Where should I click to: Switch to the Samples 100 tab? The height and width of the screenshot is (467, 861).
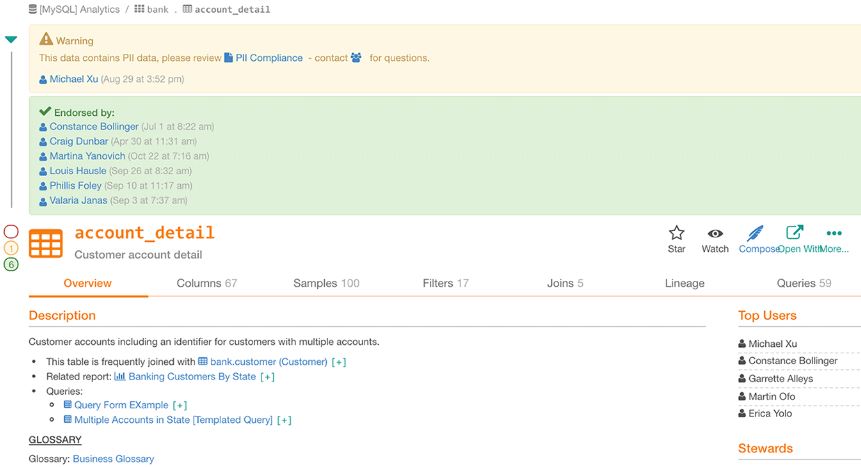pyautogui.click(x=326, y=283)
